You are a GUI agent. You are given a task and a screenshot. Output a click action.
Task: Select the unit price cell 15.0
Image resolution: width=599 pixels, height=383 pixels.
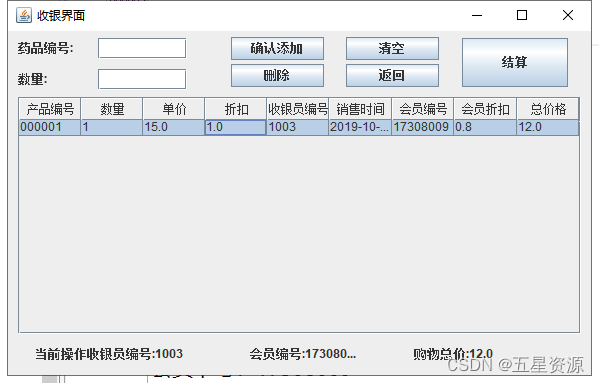tap(174, 127)
